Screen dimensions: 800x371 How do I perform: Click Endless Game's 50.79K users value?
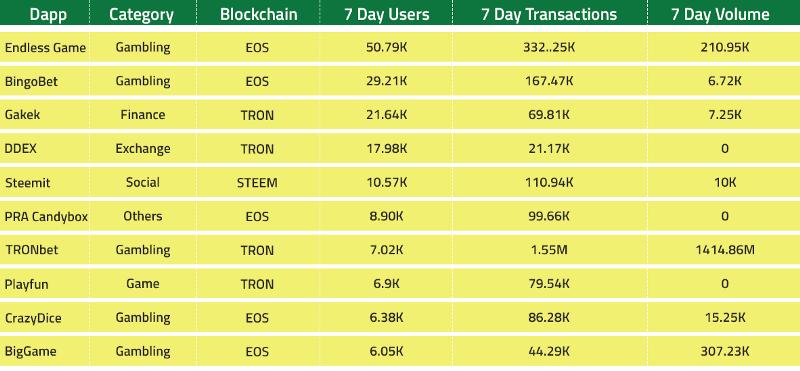(x=386, y=47)
